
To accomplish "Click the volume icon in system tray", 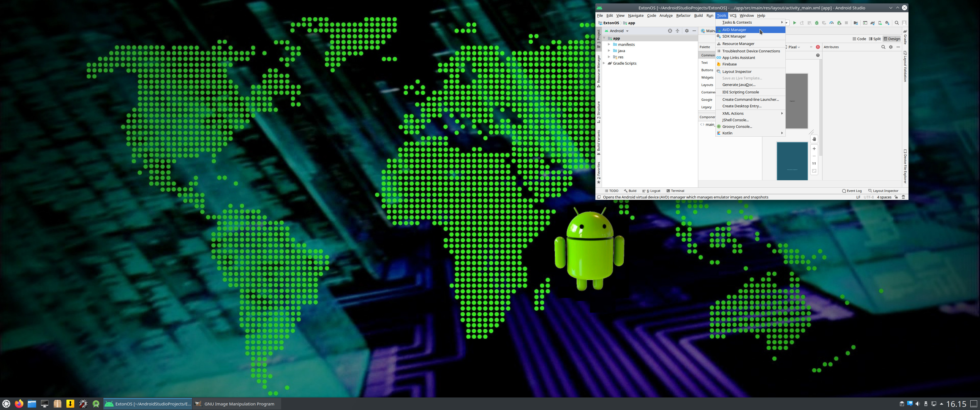I will pos(918,404).
